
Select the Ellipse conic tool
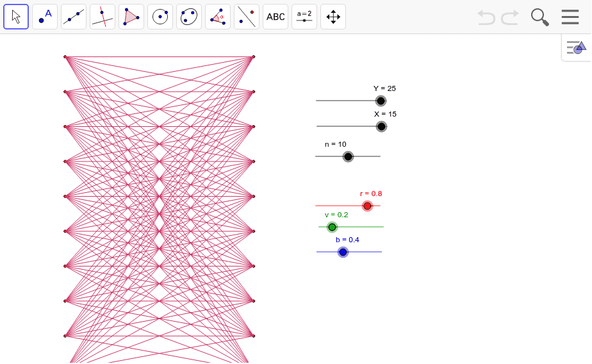pos(189,17)
